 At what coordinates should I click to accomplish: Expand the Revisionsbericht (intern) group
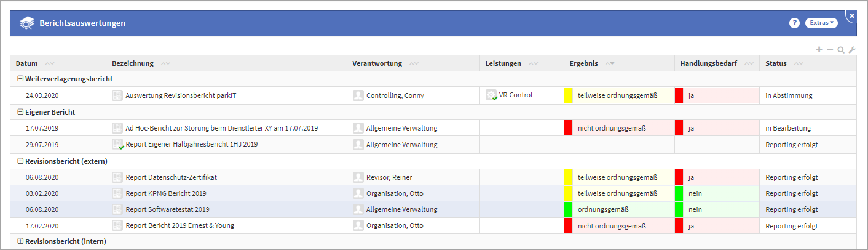pyautogui.click(x=20, y=241)
